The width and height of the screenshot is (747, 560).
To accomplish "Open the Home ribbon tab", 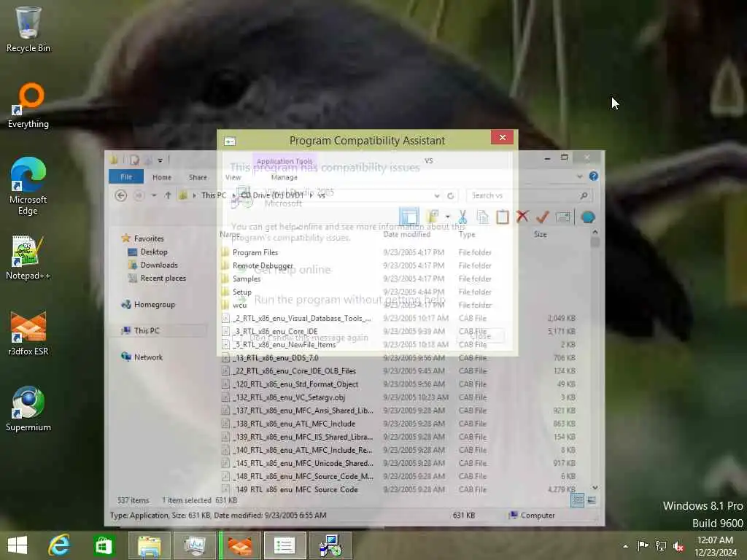I will tap(162, 177).
